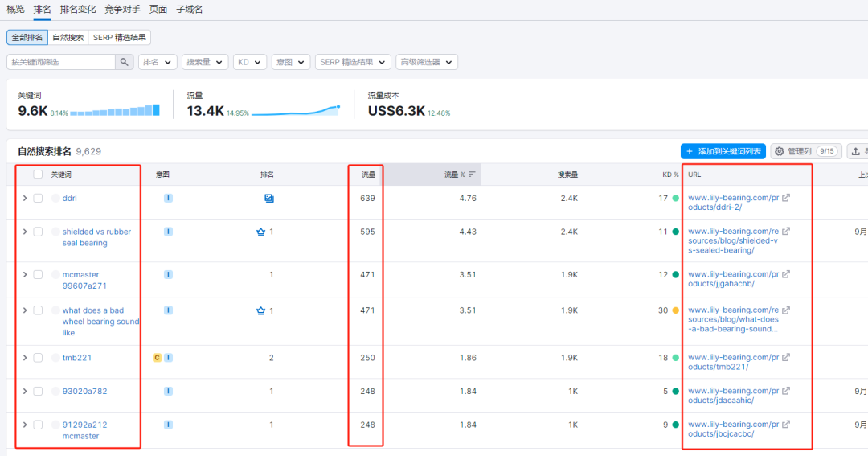The width and height of the screenshot is (868, 456).
Task: Select the 自然搜索 segment tab
Action: [x=68, y=38]
